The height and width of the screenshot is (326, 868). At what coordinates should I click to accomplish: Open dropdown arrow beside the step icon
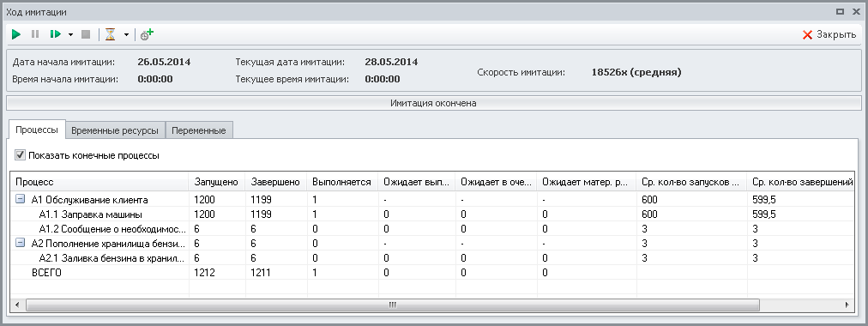point(70,35)
